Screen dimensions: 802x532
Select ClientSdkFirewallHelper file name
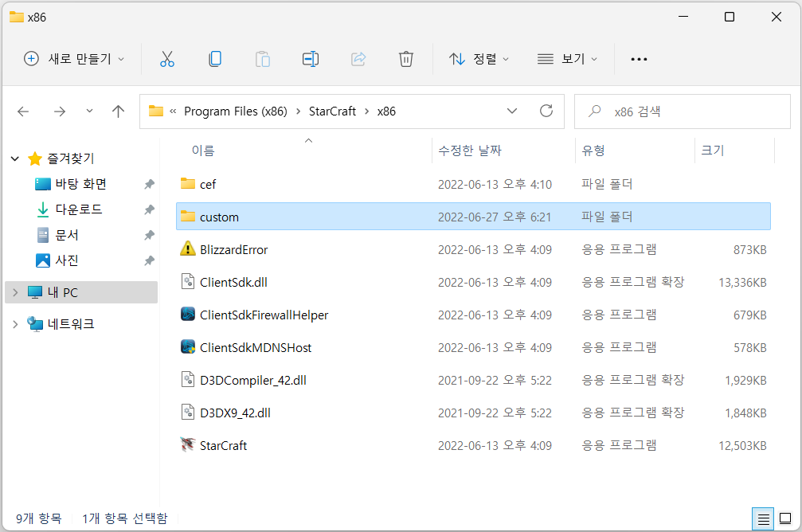click(264, 315)
